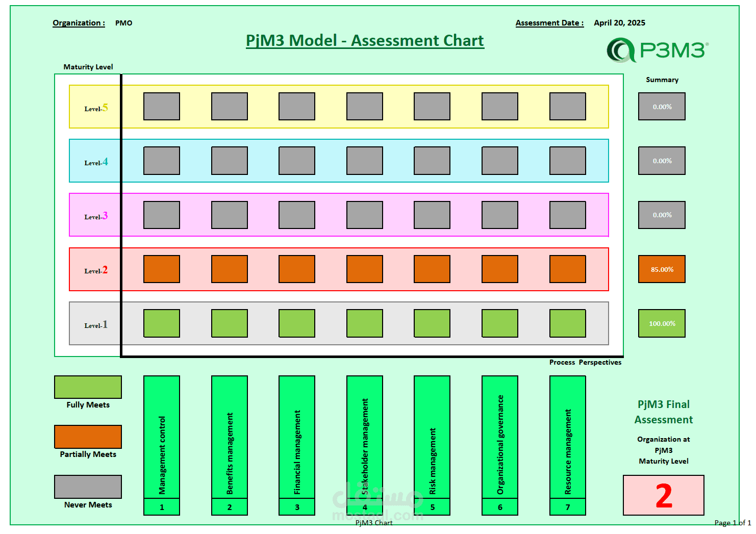Click Level-3 gray cell for Management control
The width and height of the screenshot is (756, 534).
point(162,215)
